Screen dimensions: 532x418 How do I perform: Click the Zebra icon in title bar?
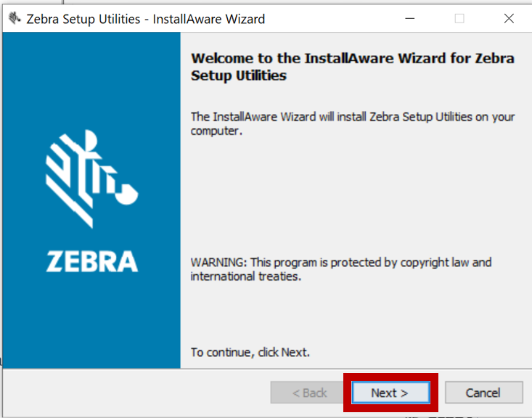tap(15, 19)
